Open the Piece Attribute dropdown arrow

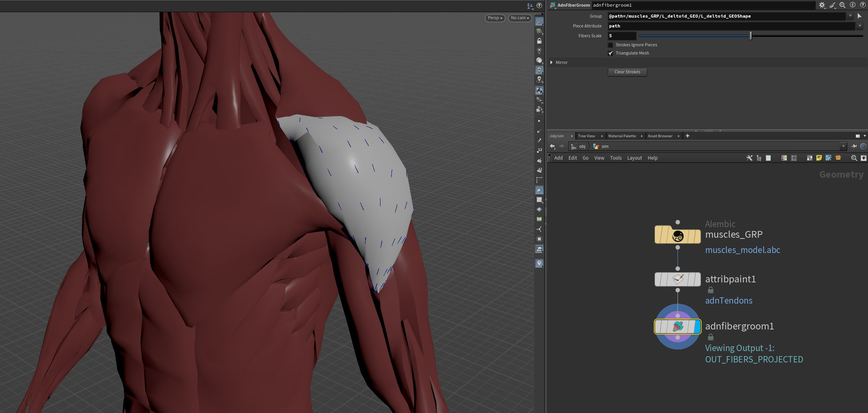click(859, 26)
